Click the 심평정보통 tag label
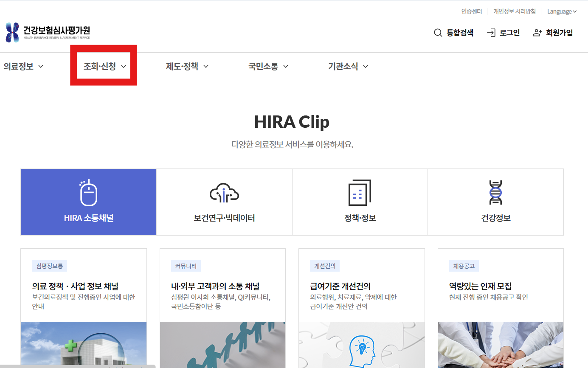The image size is (588, 368). (49, 266)
